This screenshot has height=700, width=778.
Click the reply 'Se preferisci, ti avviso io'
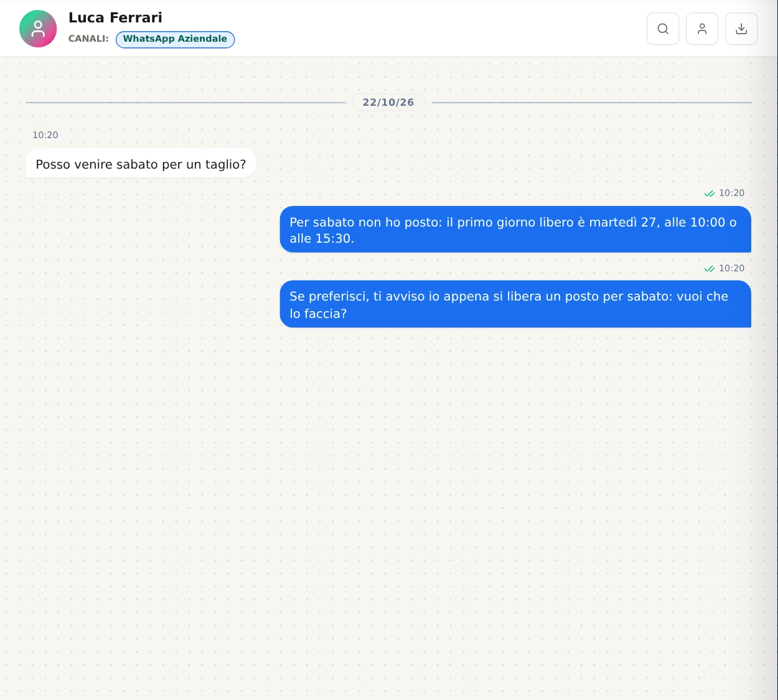[x=515, y=304]
